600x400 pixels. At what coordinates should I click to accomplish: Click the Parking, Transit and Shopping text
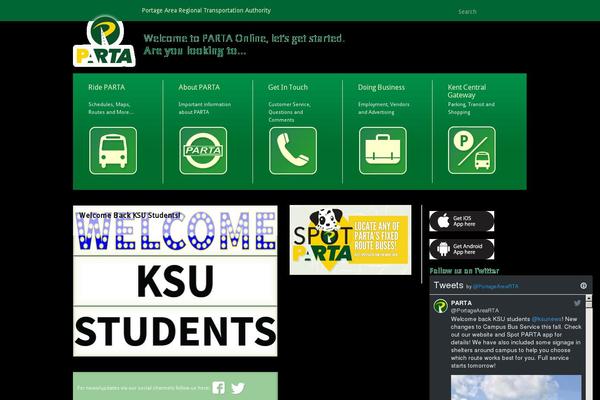point(471,108)
